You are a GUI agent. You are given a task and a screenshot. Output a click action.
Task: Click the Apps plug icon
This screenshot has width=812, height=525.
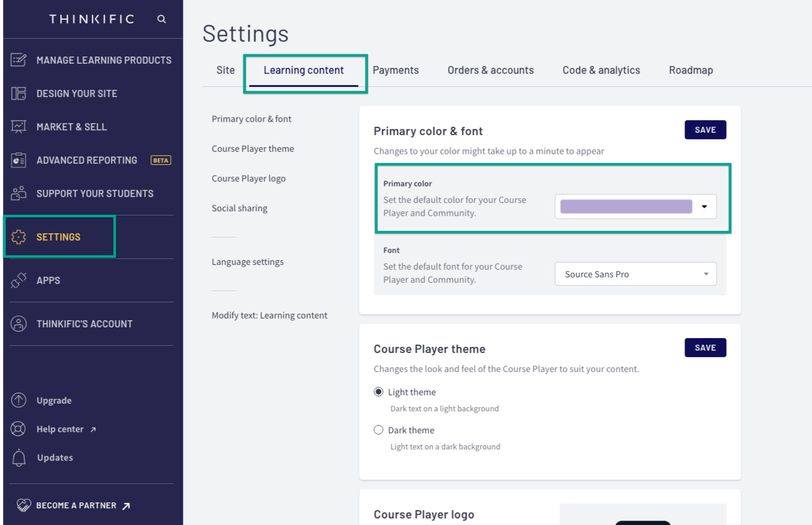click(x=19, y=280)
